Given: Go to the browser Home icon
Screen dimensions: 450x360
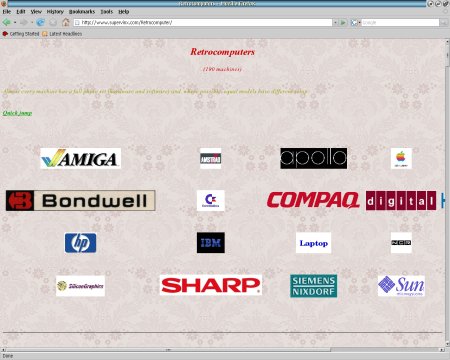Looking at the screenshot, I should pyautogui.click(x=66, y=22).
